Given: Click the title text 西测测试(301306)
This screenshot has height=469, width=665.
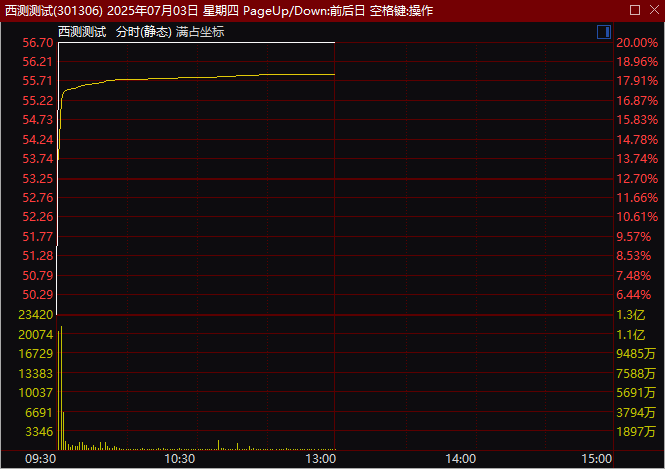Looking at the screenshot, I should (x=54, y=11).
